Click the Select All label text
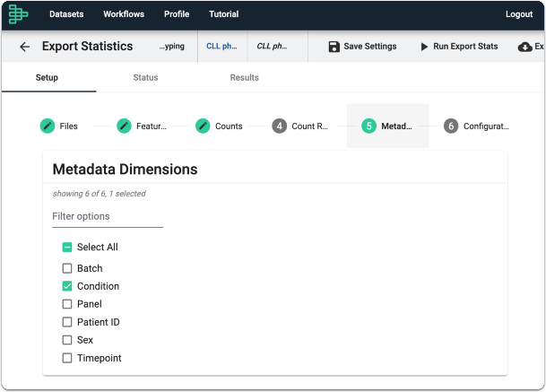Image resolution: width=546 pixels, height=392 pixels. [x=98, y=247]
